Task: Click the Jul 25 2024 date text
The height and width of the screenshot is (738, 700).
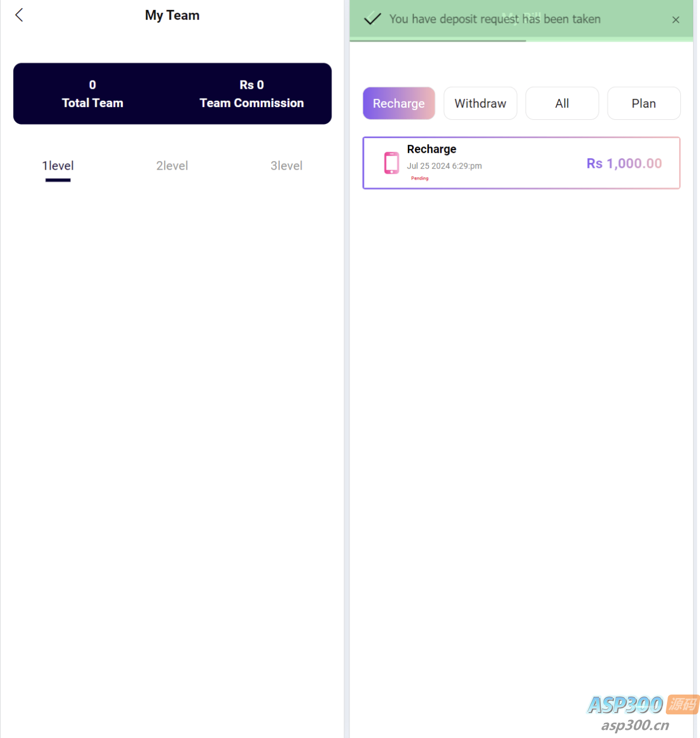Action: [428, 166]
